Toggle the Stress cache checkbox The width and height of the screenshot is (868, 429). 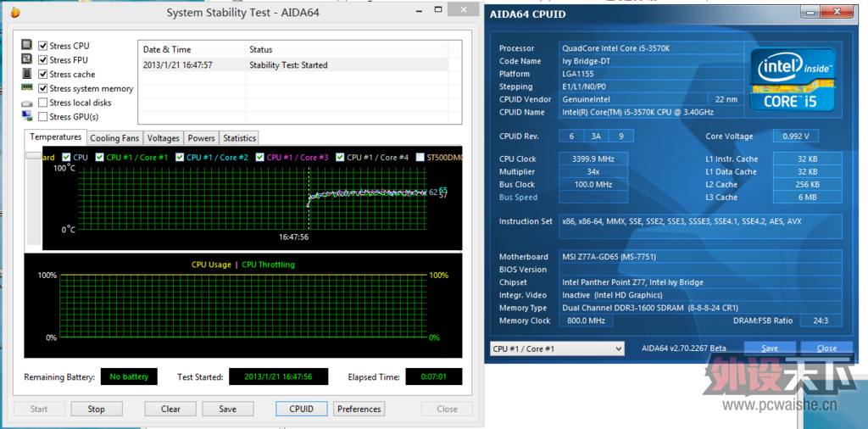pyautogui.click(x=42, y=74)
